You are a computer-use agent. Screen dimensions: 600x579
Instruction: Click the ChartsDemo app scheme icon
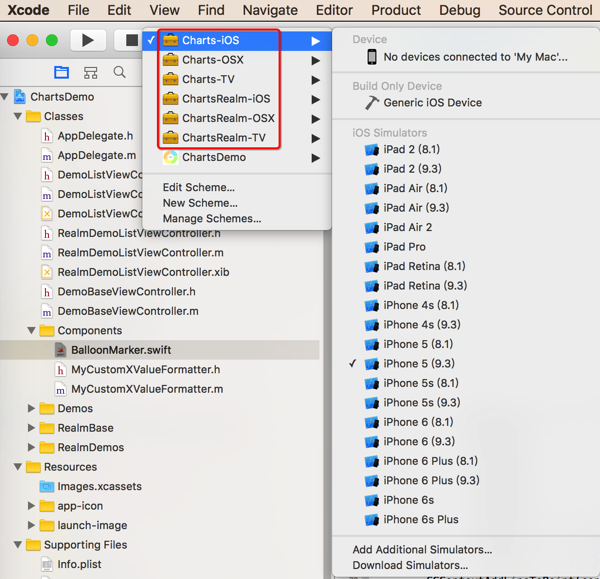pos(170,157)
